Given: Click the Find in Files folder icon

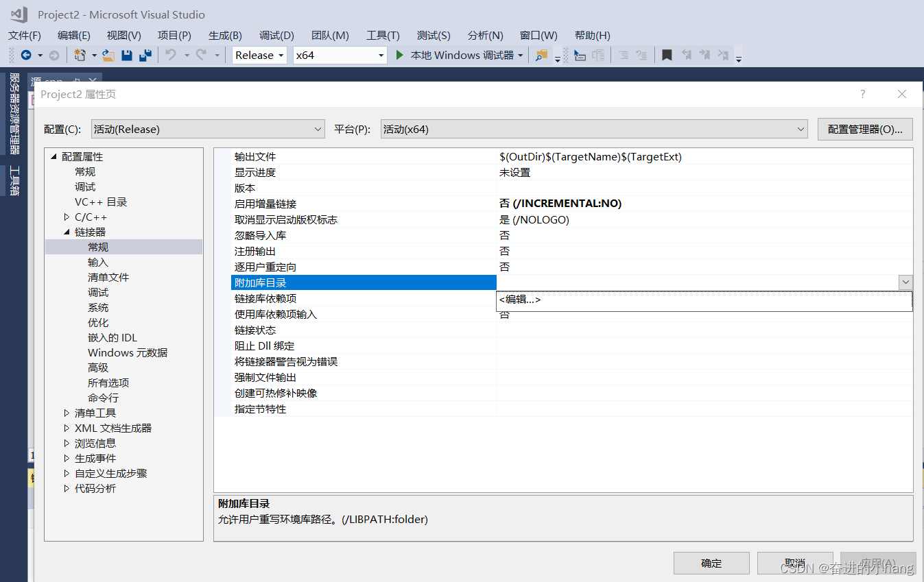Looking at the screenshot, I should click(x=542, y=56).
